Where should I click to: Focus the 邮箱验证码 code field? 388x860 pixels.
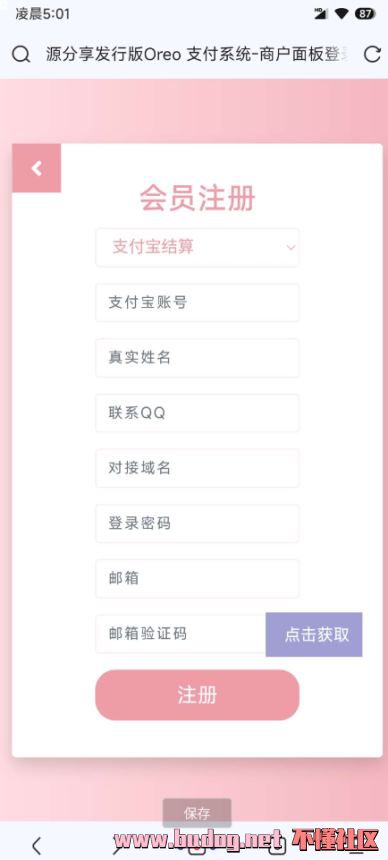coord(181,634)
